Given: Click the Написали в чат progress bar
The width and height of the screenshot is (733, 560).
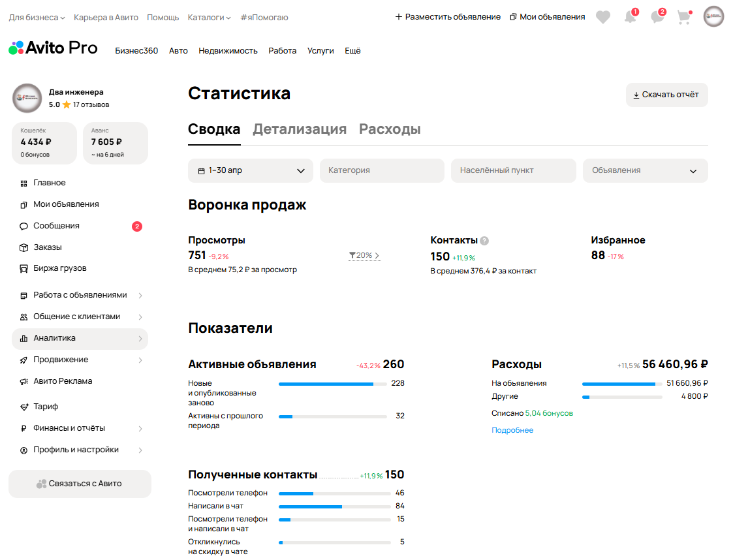Looking at the screenshot, I should (335, 506).
